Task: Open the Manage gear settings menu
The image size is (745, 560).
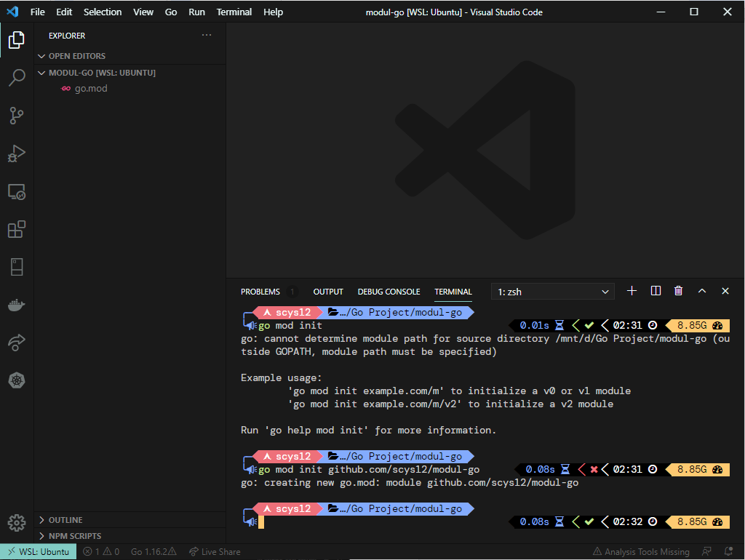Action: coord(17,523)
